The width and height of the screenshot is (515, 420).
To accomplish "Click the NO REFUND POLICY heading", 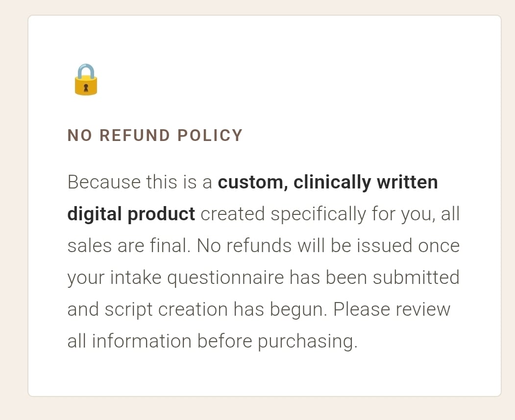I will tap(155, 136).
